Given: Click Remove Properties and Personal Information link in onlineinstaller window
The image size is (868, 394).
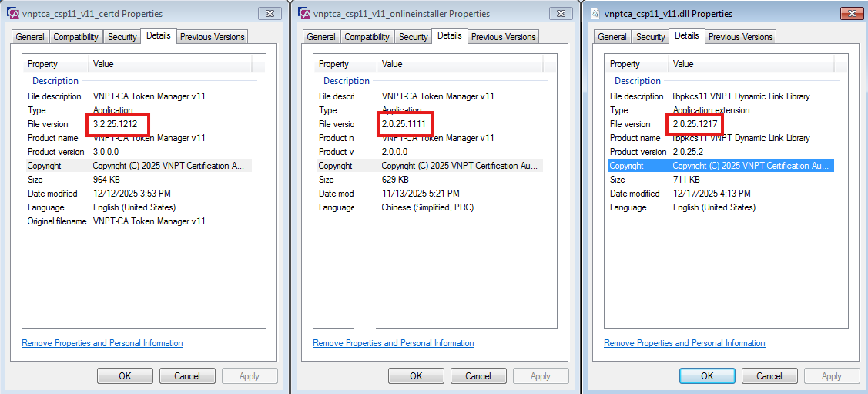Looking at the screenshot, I should [x=394, y=343].
